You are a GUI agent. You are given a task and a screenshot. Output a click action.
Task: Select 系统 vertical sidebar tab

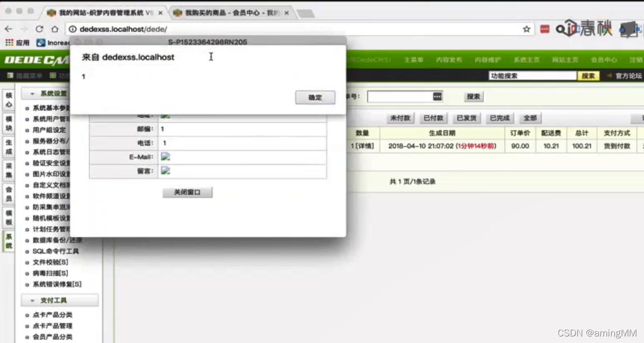[9, 241]
